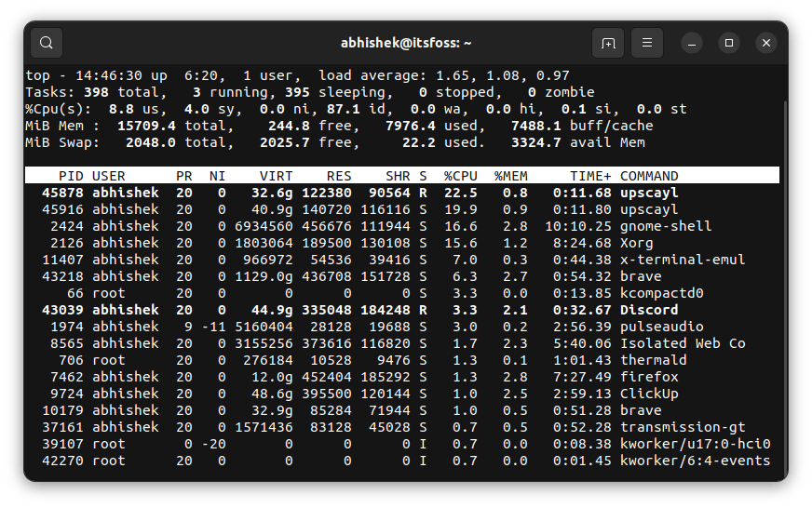Viewport: 812px width, 508px height.
Task: Click the new tab icon
Action: [608, 43]
